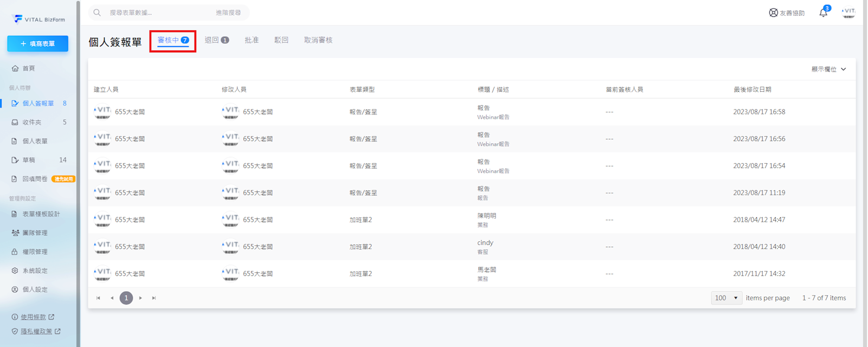Click the notification bell icon
The width and height of the screenshot is (868, 347).
[823, 13]
